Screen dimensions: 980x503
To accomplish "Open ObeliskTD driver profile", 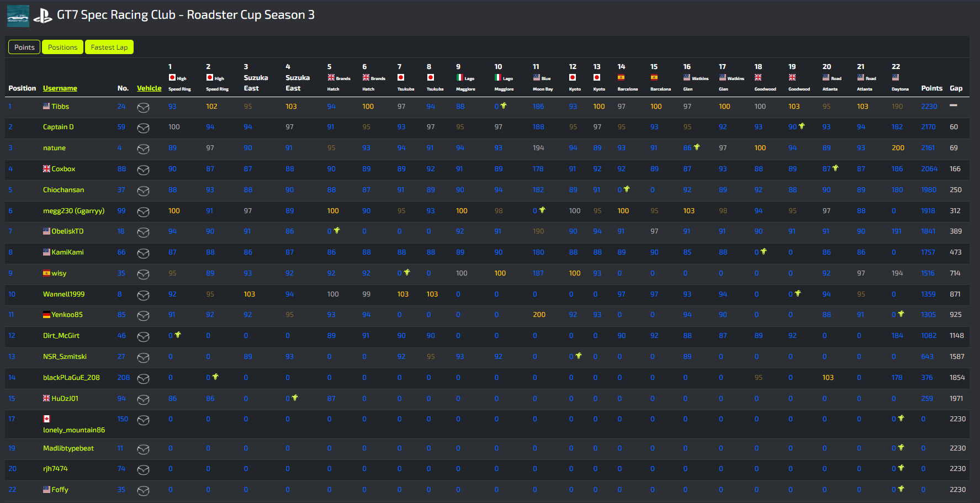I will coord(67,231).
